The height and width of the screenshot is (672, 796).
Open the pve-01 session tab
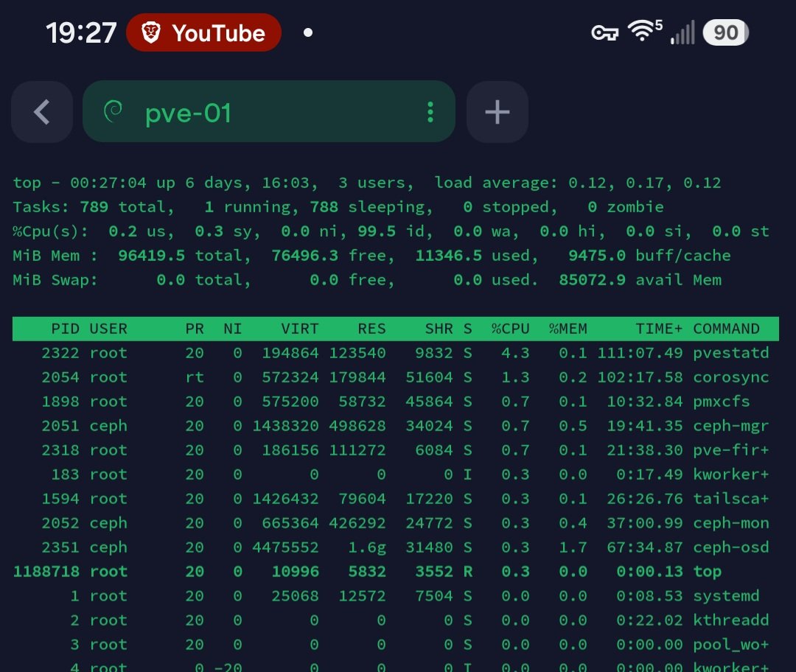pos(268,112)
